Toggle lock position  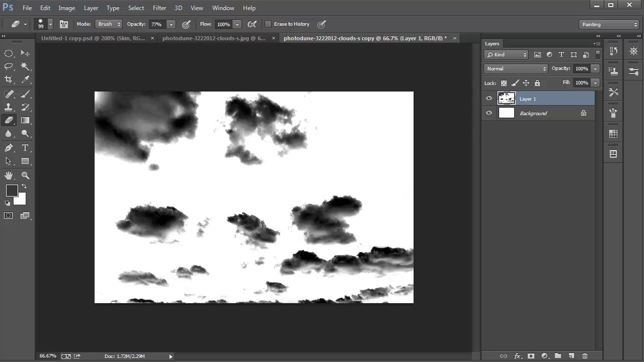[526, 83]
